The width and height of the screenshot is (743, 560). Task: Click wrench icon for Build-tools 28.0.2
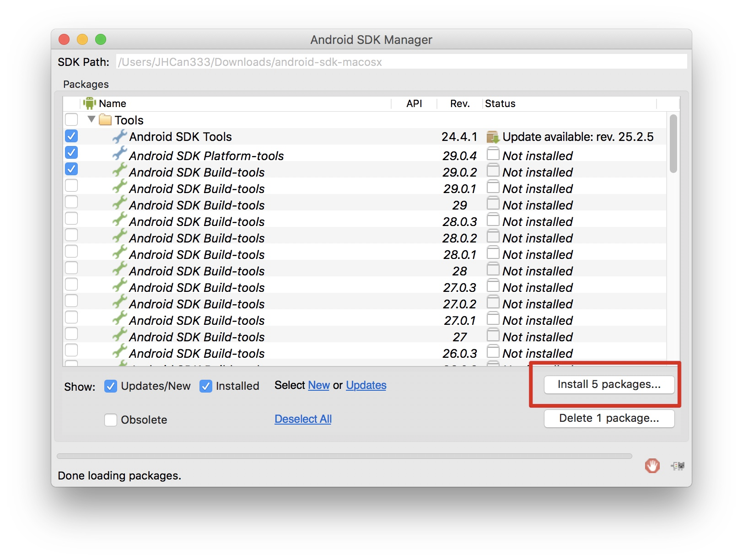[119, 236]
